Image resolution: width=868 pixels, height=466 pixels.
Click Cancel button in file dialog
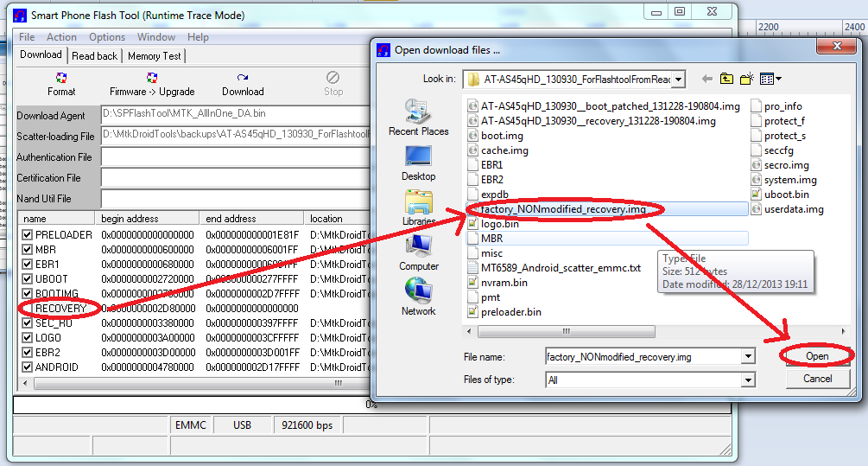tap(818, 379)
